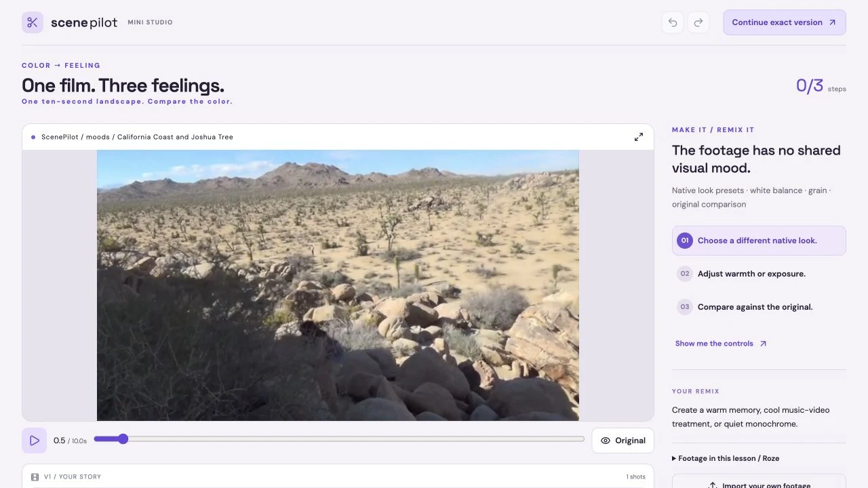Expand Footage in this lesson / Roze
This screenshot has height=488, width=868.
[x=726, y=458]
